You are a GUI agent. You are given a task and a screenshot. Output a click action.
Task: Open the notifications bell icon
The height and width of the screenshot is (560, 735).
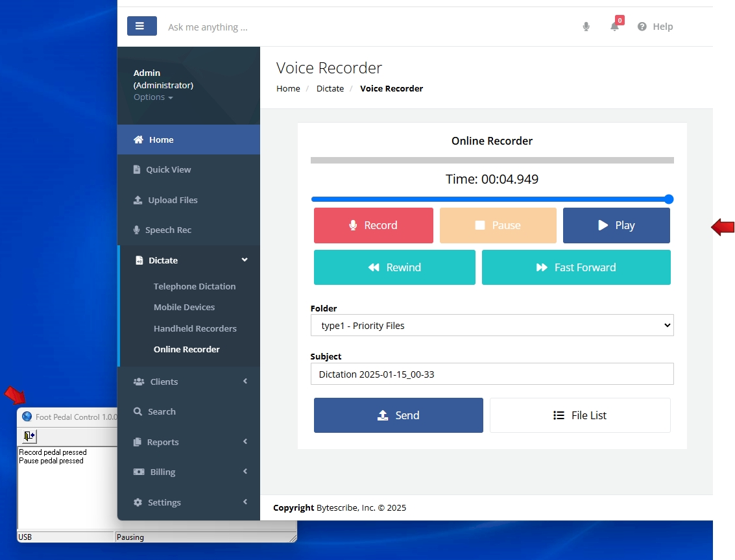coord(614,27)
